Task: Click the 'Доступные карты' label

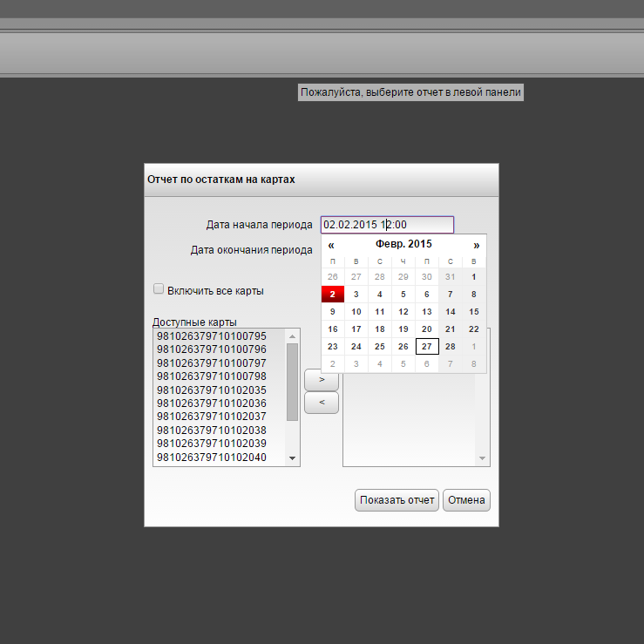Action: [x=194, y=322]
